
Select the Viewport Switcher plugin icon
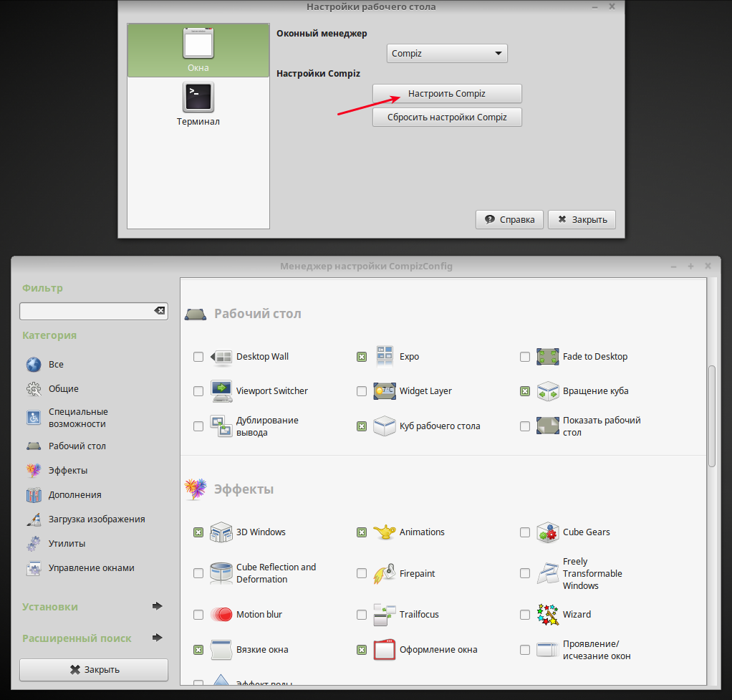coord(221,391)
